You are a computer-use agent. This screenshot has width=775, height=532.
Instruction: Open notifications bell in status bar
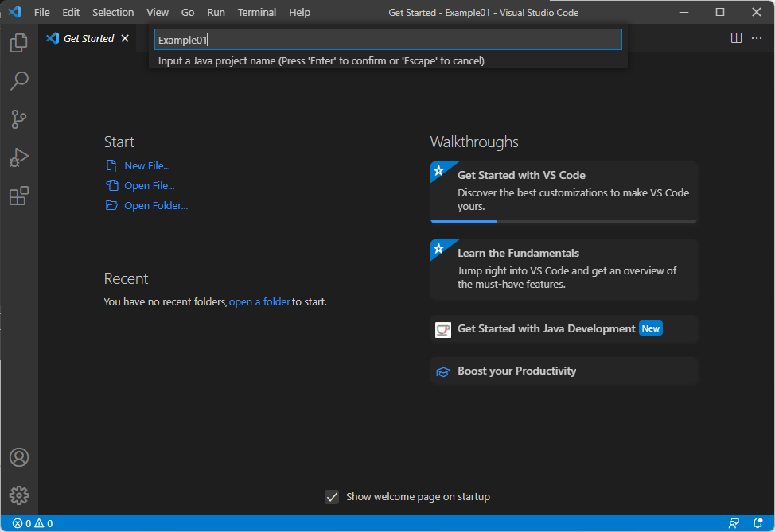tap(757, 523)
